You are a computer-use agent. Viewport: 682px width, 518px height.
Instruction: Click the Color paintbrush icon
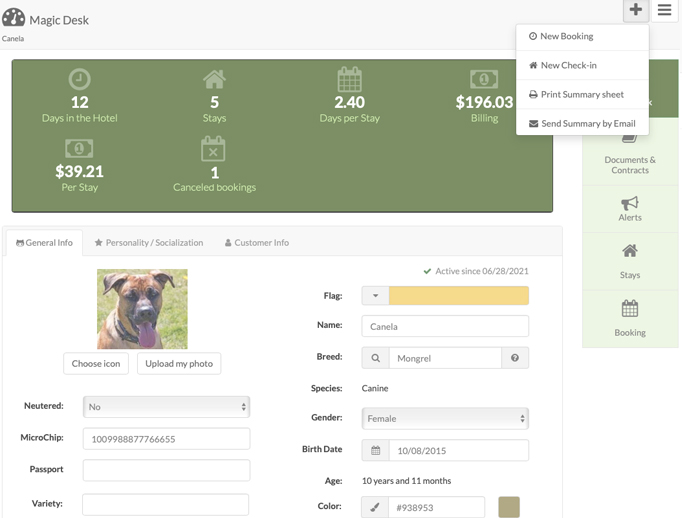coord(375,507)
